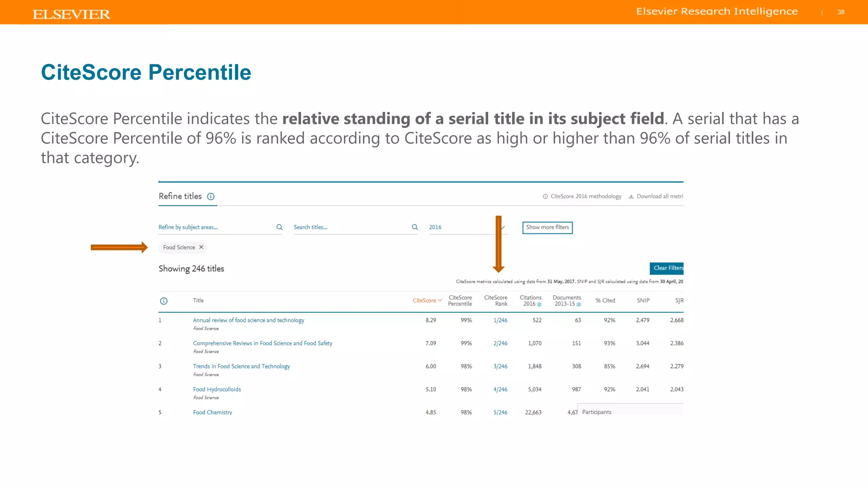This screenshot has width=868, height=488.
Task: Click the 1/246 CiteScore rank link
Action: point(500,320)
